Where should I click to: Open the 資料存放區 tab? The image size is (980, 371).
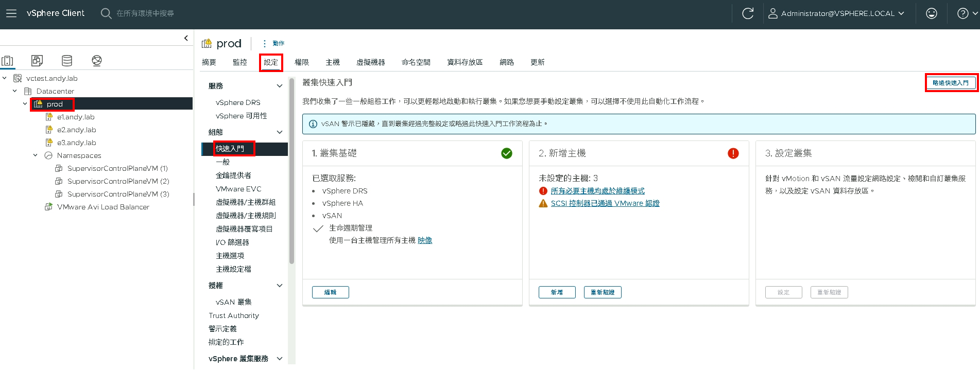(465, 62)
